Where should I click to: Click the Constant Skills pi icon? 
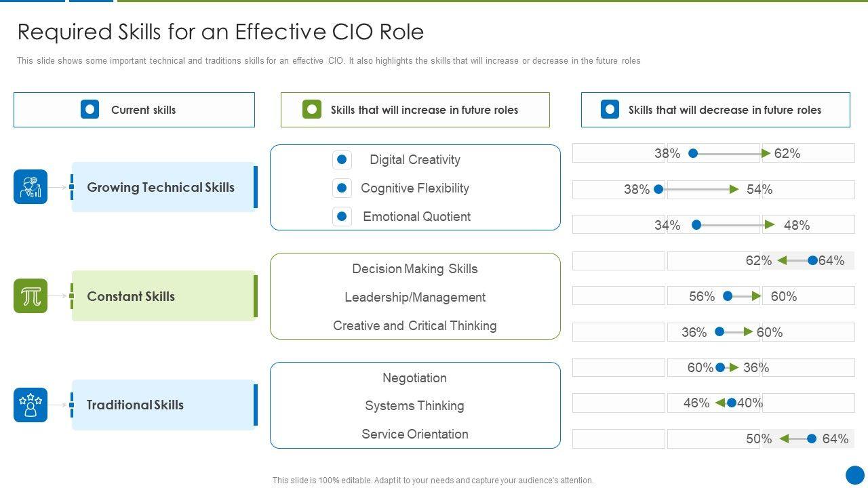tap(31, 296)
